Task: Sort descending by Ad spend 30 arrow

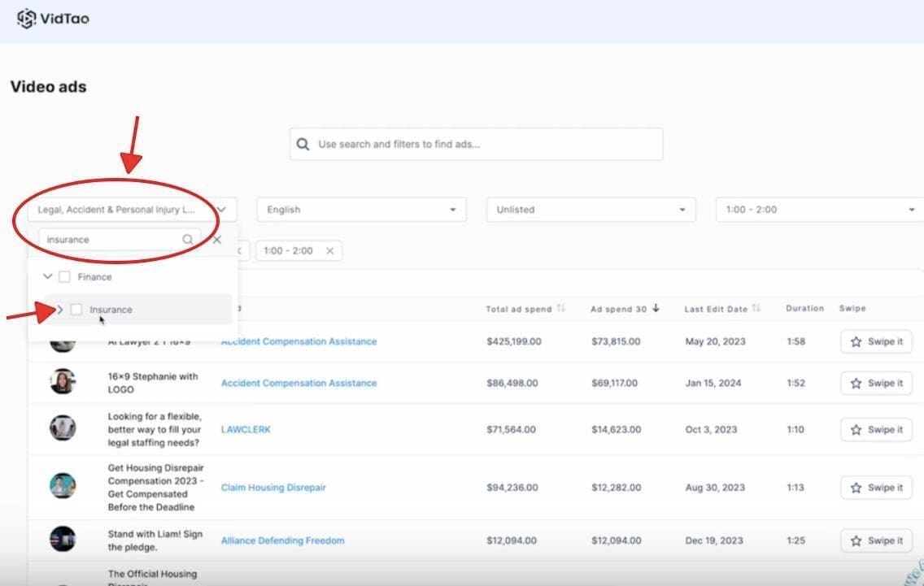Action: pos(656,309)
